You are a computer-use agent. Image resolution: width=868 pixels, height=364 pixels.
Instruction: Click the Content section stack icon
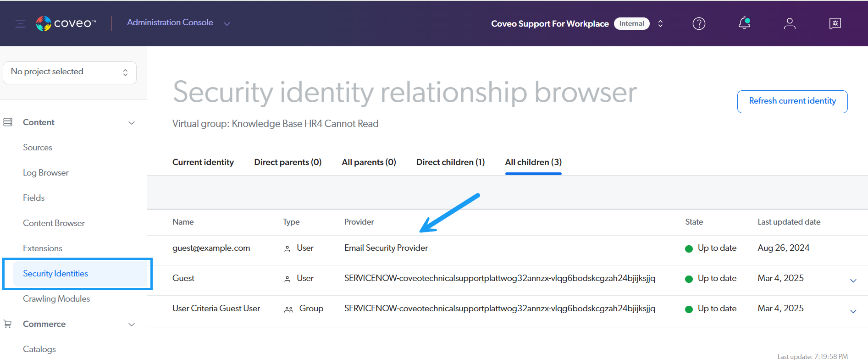pos(8,122)
